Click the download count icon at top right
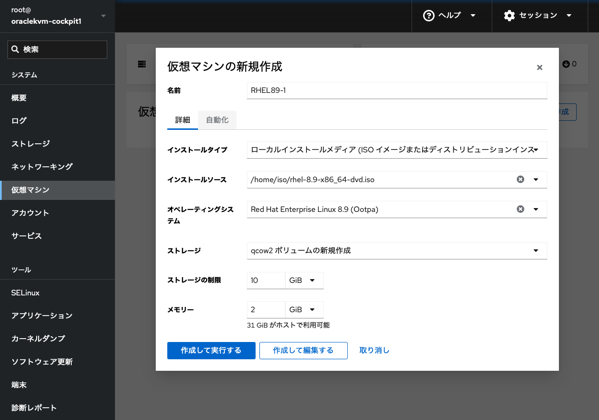 click(x=566, y=64)
